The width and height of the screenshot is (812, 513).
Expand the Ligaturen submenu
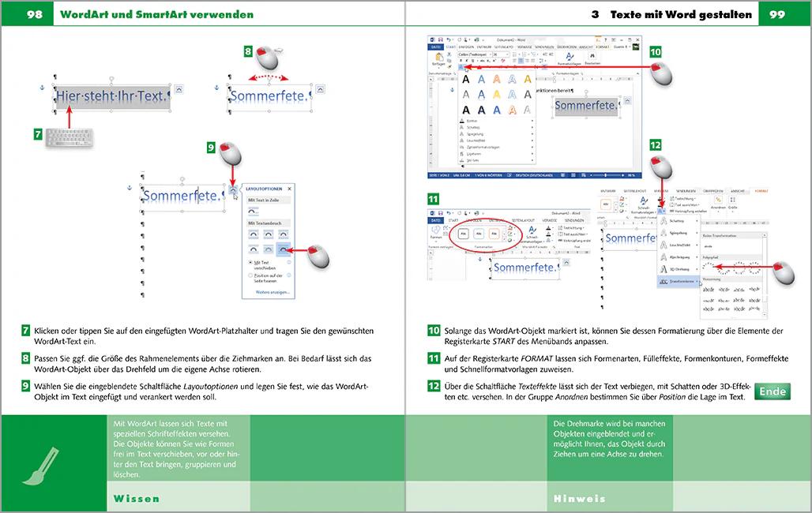[x=496, y=154]
